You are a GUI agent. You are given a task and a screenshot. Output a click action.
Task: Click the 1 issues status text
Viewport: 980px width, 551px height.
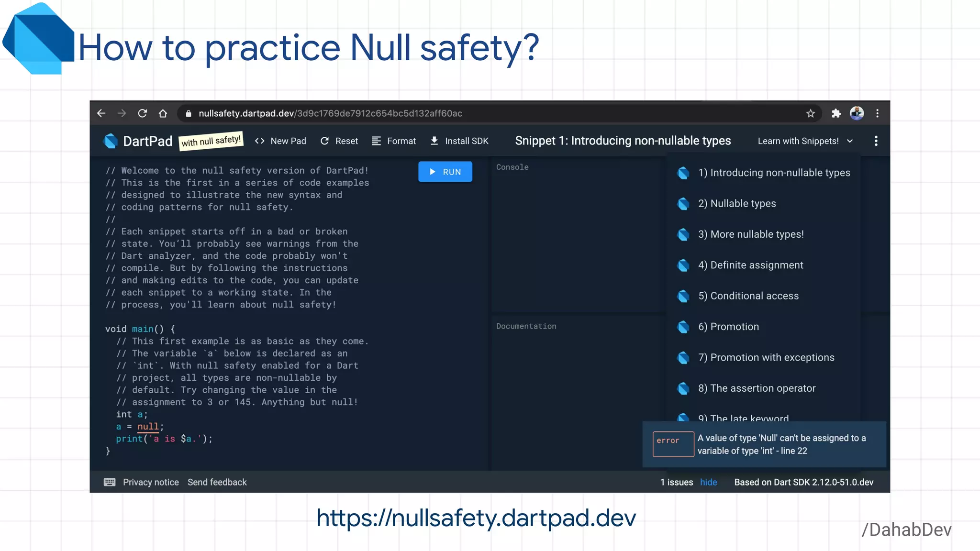[x=677, y=482]
